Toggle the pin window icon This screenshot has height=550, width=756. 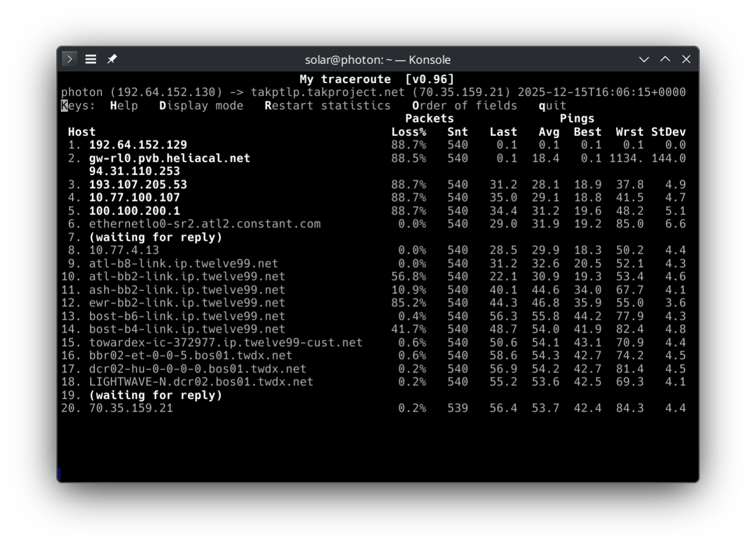pyautogui.click(x=112, y=59)
